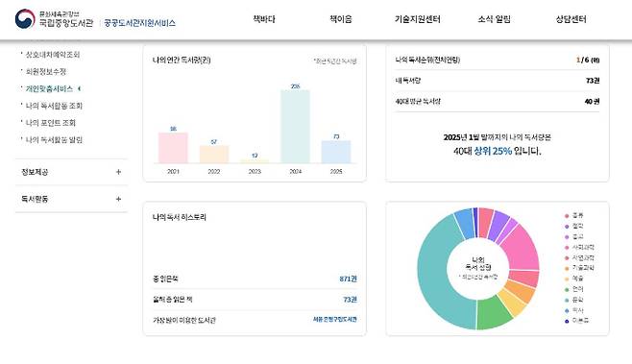Viewport: 632px width, 364px height.
Task: Click the 독서활동 sidebar heading
Action: tap(35, 199)
